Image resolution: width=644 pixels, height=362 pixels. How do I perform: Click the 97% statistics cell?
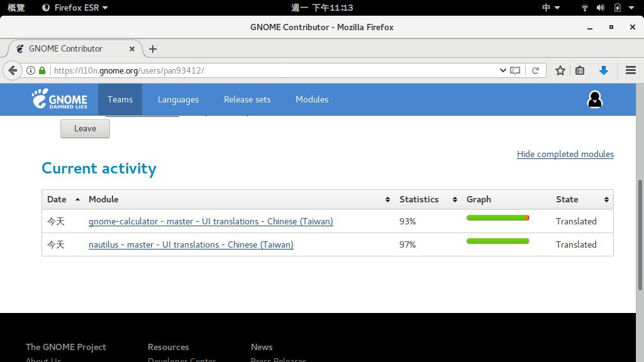(x=408, y=244)
